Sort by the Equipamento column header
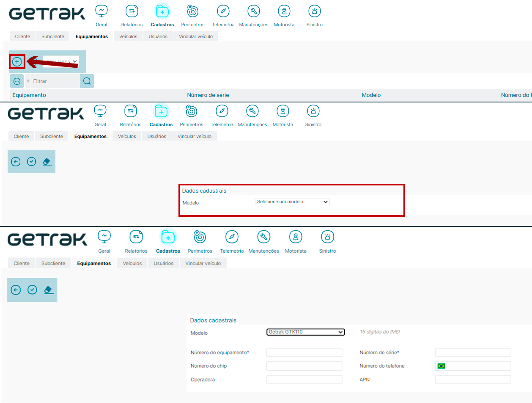 pyautogui.click(x=29, y=95)
